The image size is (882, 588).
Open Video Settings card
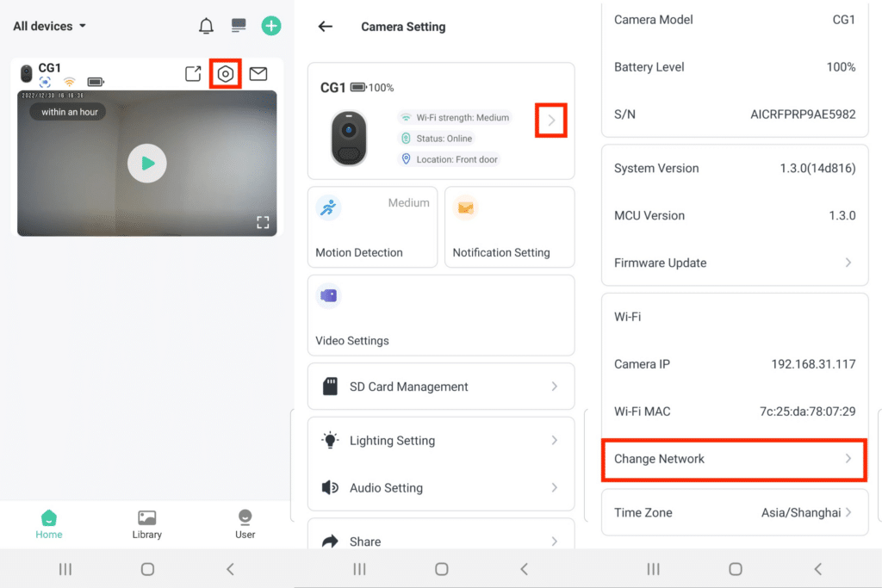point(441,315)
